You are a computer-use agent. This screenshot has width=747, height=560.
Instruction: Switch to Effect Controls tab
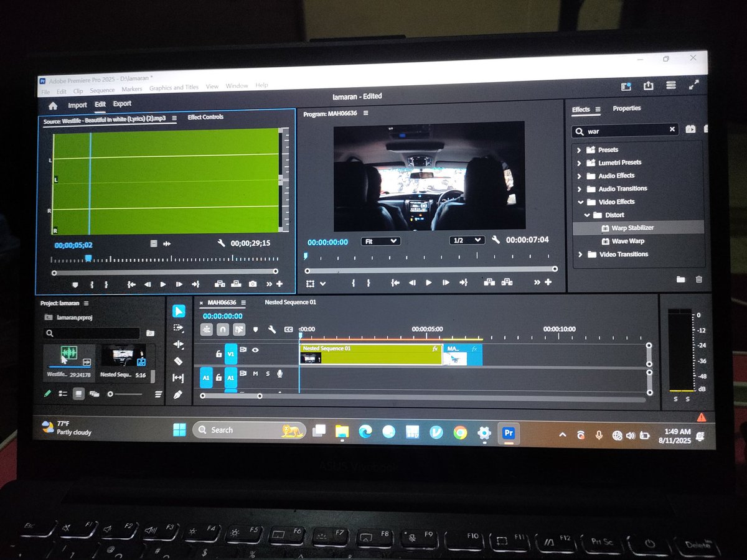(x=205, y=117)
